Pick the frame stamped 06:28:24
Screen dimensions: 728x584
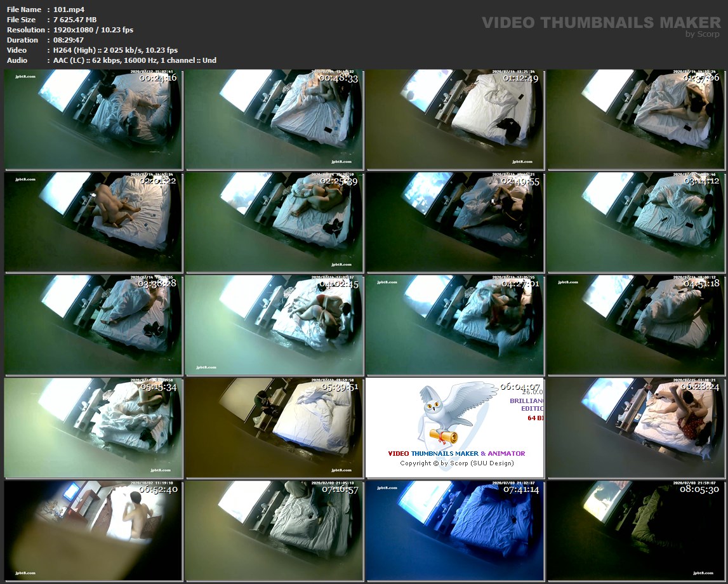click(636, 428)
